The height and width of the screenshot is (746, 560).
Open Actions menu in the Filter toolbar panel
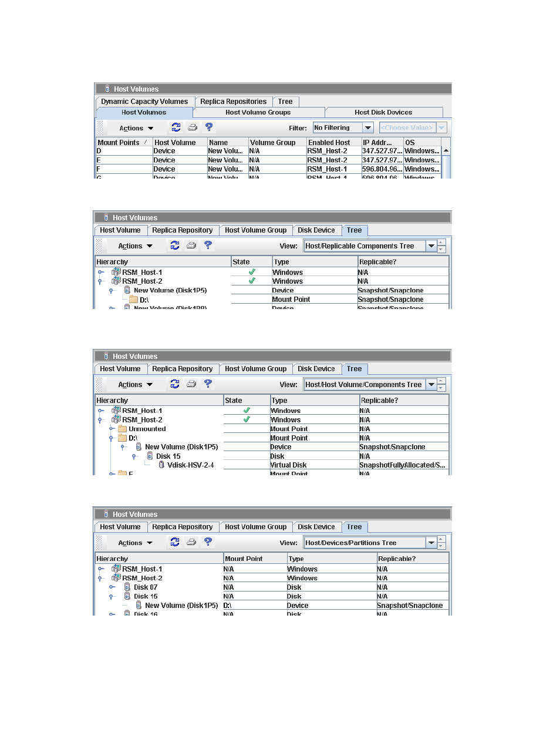(x=136, y=128)
